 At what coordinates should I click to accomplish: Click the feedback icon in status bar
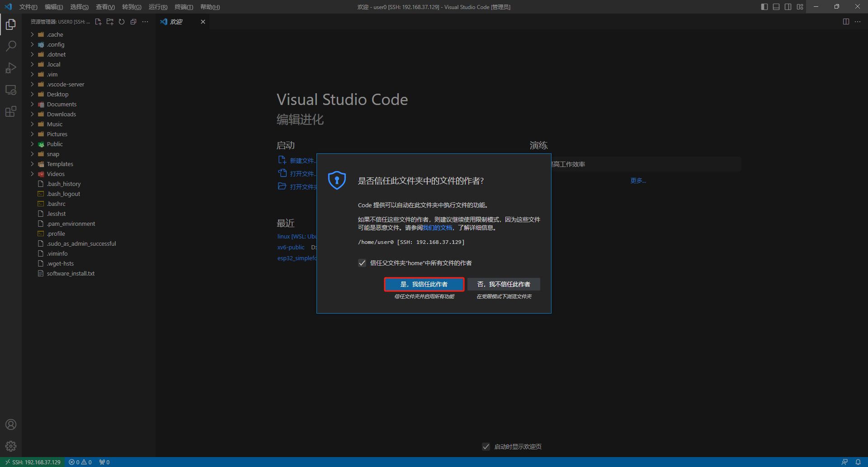pyautogui.click(x=844, y=462)
